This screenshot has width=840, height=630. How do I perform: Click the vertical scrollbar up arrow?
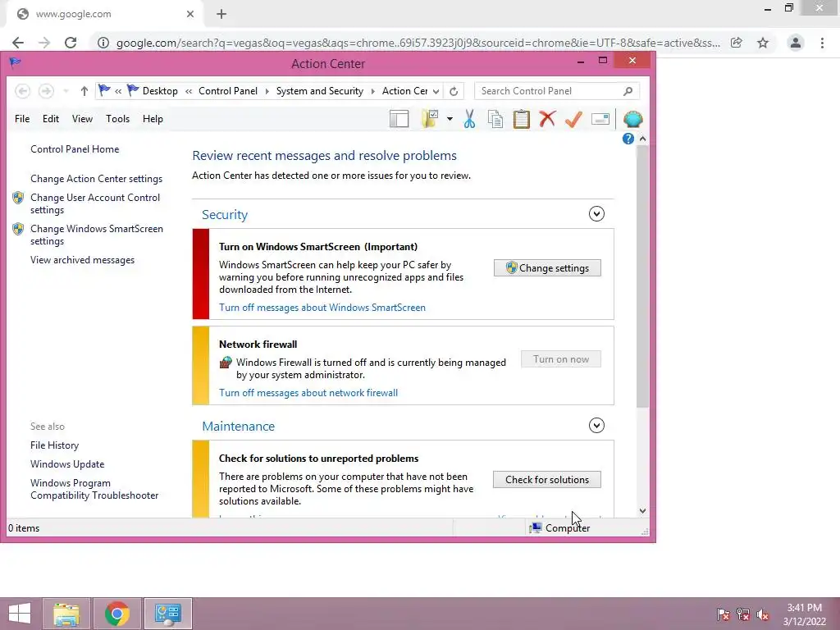tap(642, 139)
